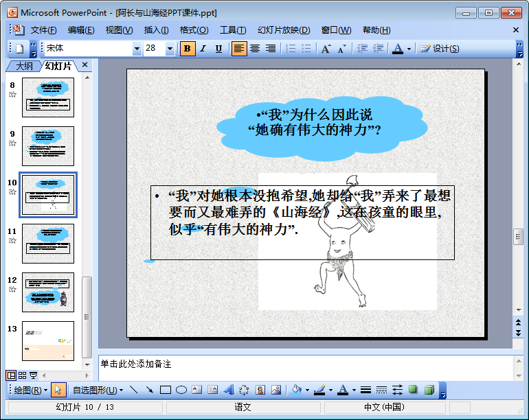This screenshot has height=420, width=529.
Task: Toggle Italic formatting
Action: 203,49
